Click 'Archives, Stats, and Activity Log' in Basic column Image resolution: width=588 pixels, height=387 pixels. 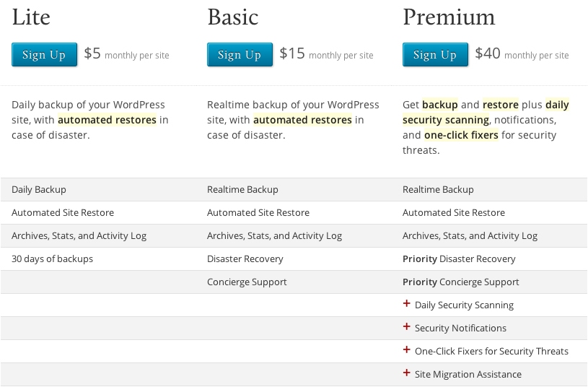274,235
